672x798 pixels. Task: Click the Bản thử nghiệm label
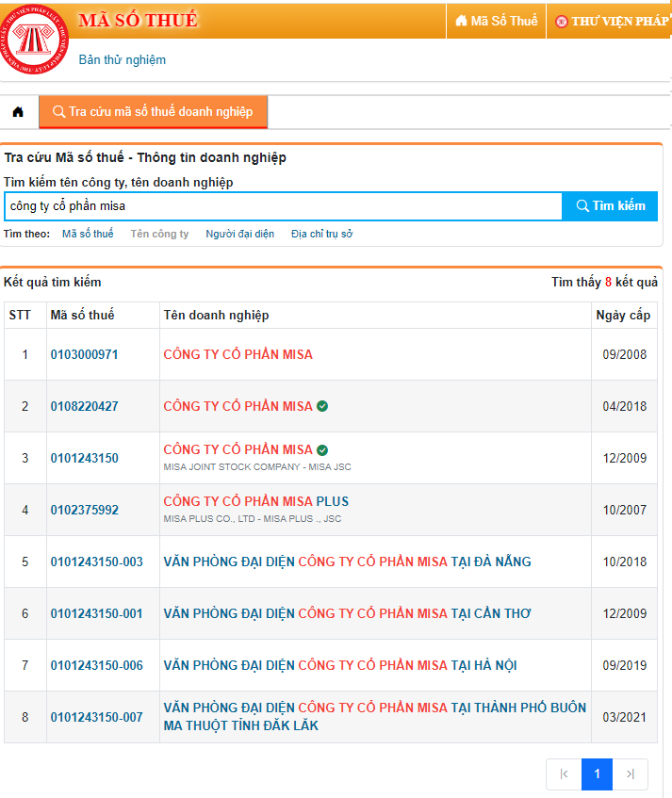click(123, 60)
